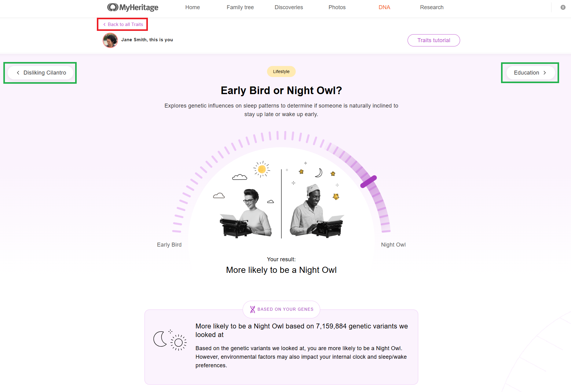Click the MyHeritage logo
The image size is (571, 392).
coord(133,7)
